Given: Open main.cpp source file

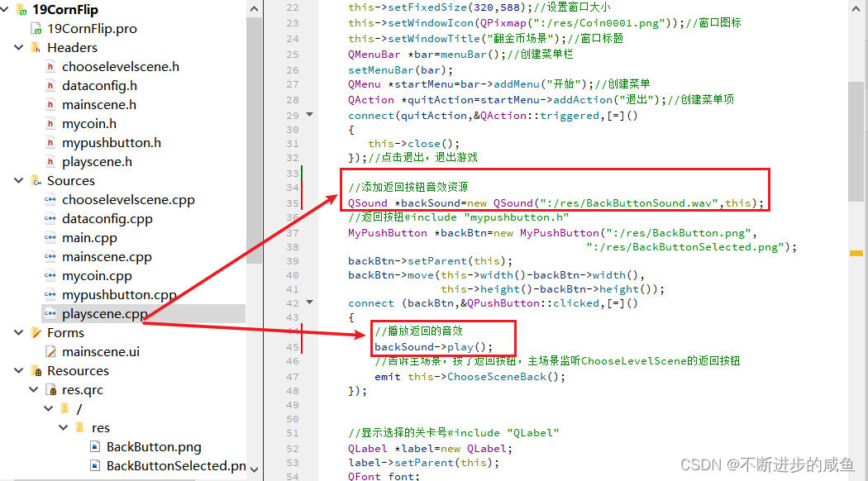Looking at the screenshot, I should 89,237.
